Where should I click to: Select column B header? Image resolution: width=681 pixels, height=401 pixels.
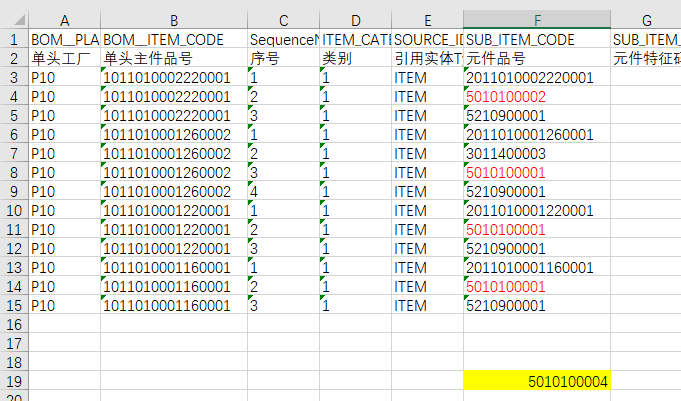[x=174, y=20]
